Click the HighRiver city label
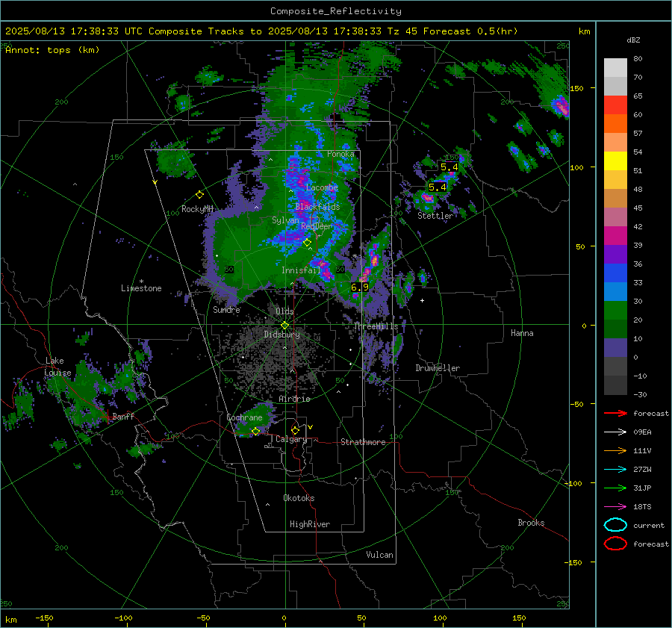Image resolution: width=672 pixels, height=628 pixels. pyautogui.click(x=310, y=524)
